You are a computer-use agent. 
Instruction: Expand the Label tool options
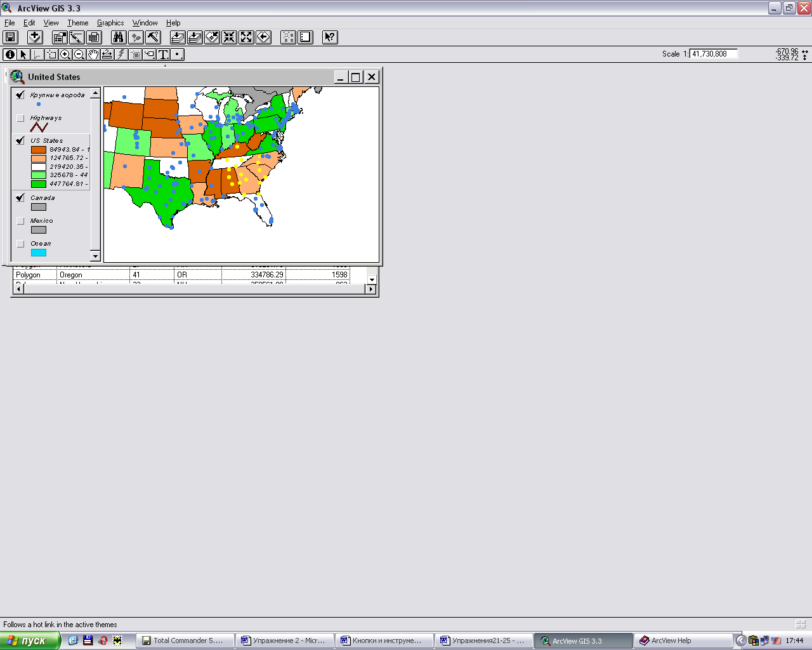149,55
